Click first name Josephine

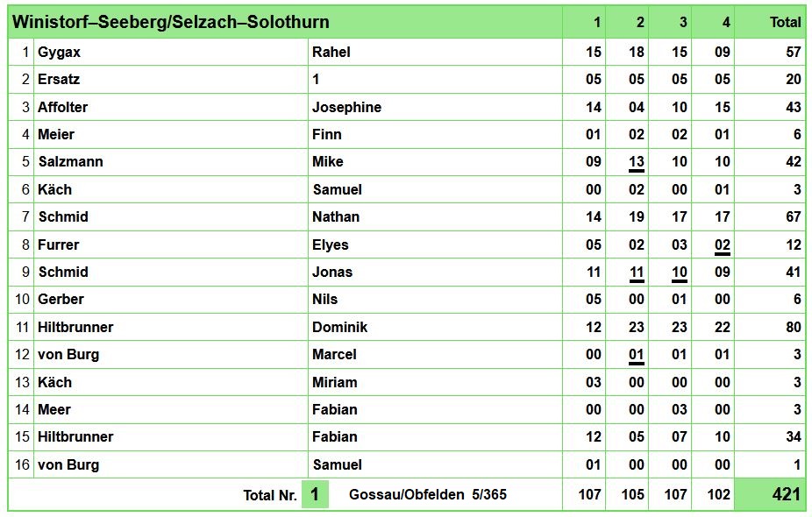click(x=346, y=107)
